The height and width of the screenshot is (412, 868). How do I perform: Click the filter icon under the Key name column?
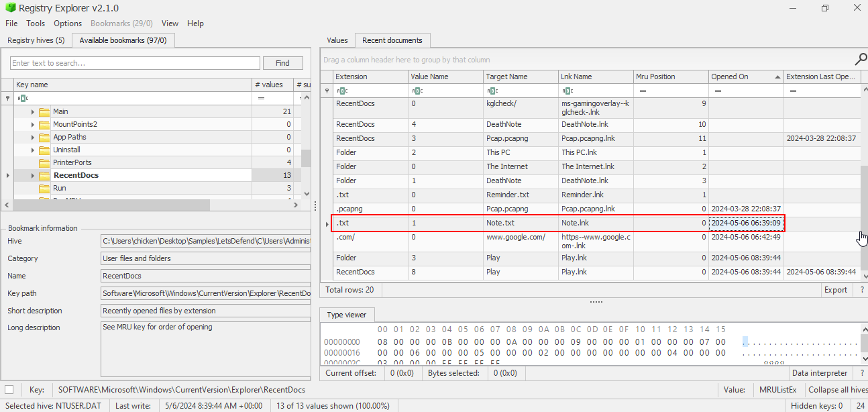(22, 98)
